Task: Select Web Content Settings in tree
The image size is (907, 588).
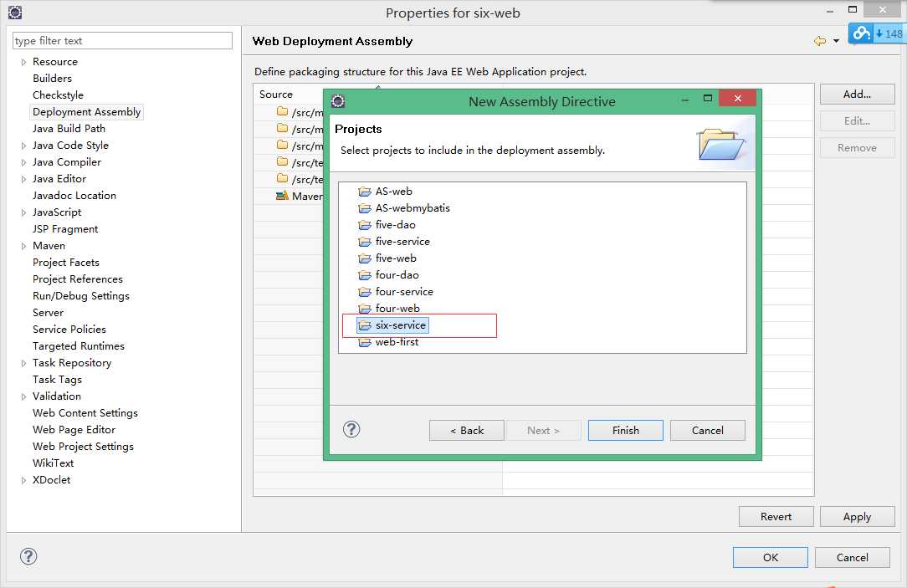Action: click(x=85, y=413)
